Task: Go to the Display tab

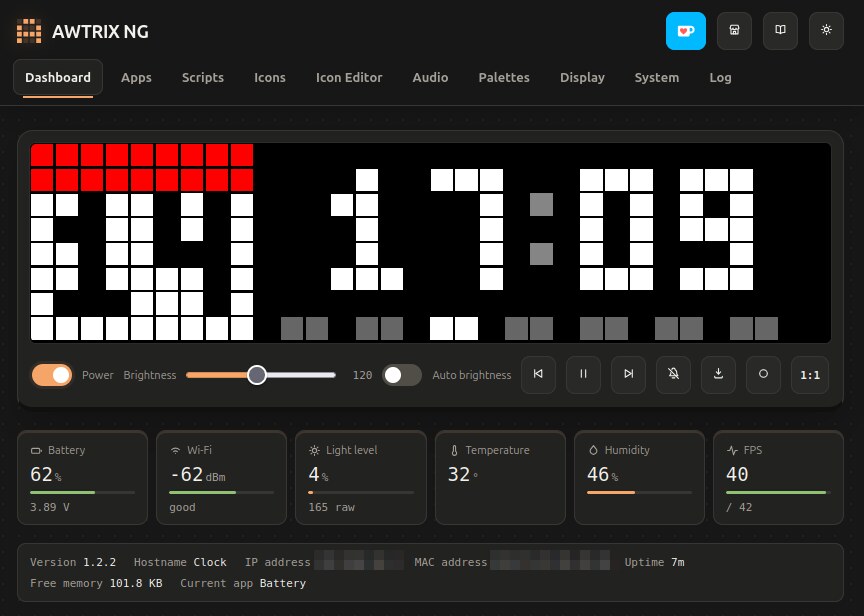Action: [x=582, y=78]
